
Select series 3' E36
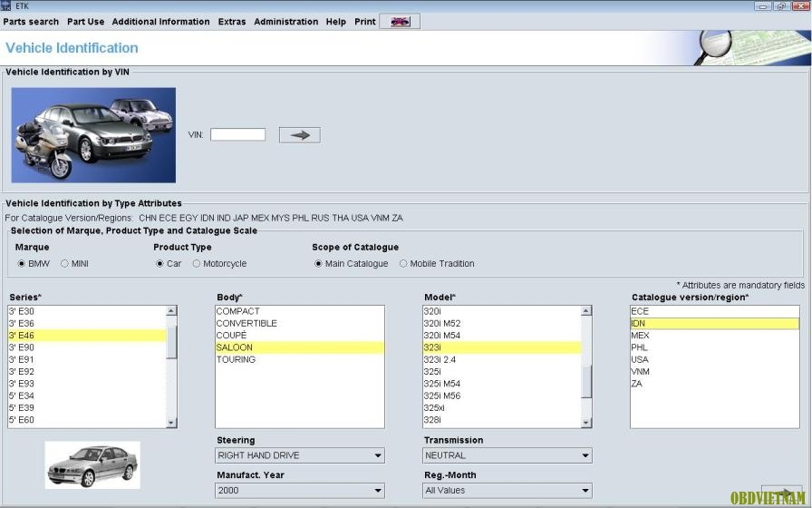coord(87,323)
